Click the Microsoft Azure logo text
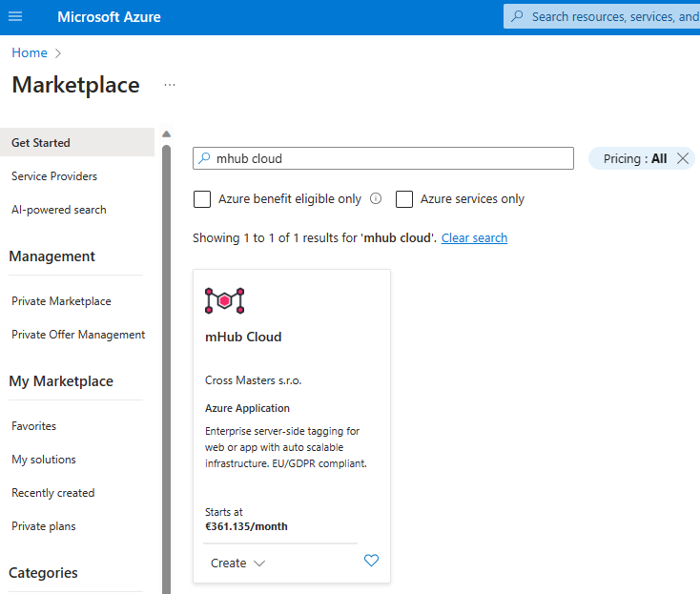This screenshot has width=700, height=594. coord(109,17)
